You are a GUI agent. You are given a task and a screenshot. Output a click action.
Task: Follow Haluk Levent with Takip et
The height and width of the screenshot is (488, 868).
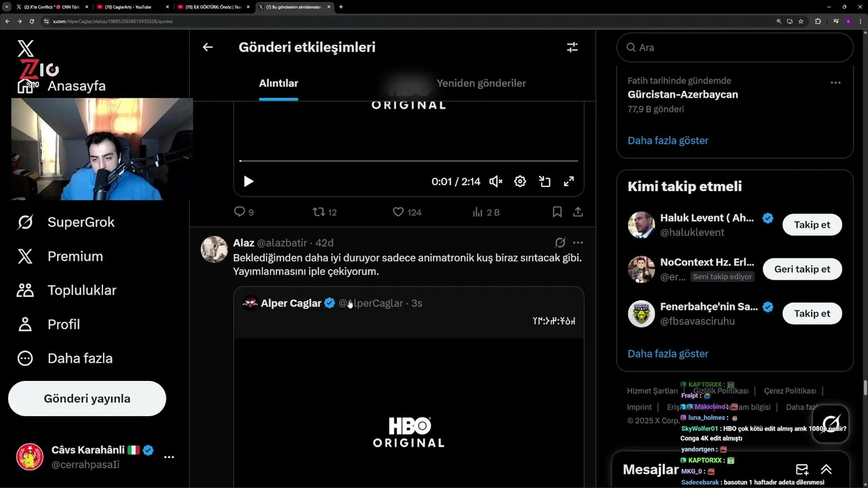812,225
